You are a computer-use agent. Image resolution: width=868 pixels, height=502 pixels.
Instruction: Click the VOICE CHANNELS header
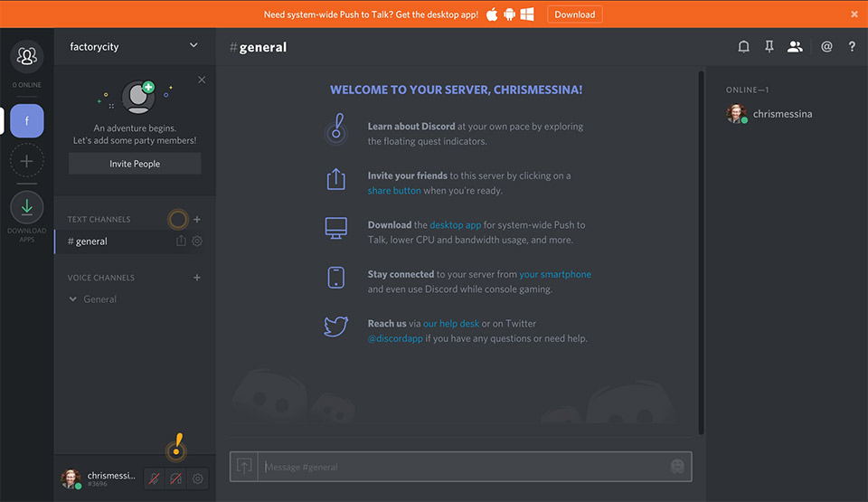[100, 278]
